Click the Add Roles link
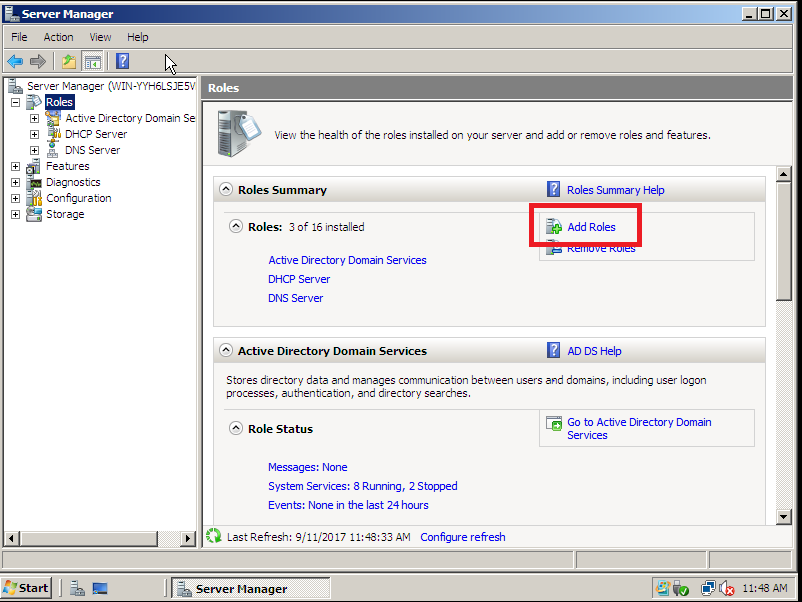The width and height of the screenshot is (802, 602). pos(591,227)
